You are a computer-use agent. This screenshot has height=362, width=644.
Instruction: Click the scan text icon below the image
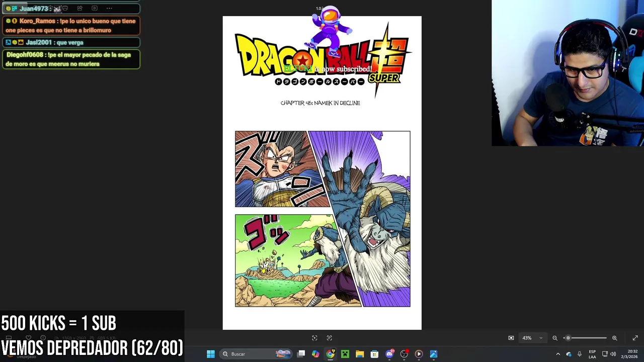click(x=330, y=338)
